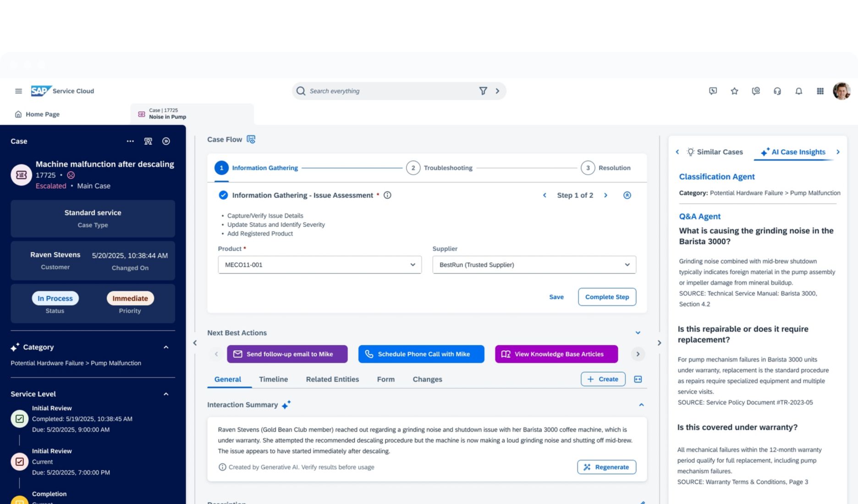
Task: Open the headset support icon
Action: point(777,91)
